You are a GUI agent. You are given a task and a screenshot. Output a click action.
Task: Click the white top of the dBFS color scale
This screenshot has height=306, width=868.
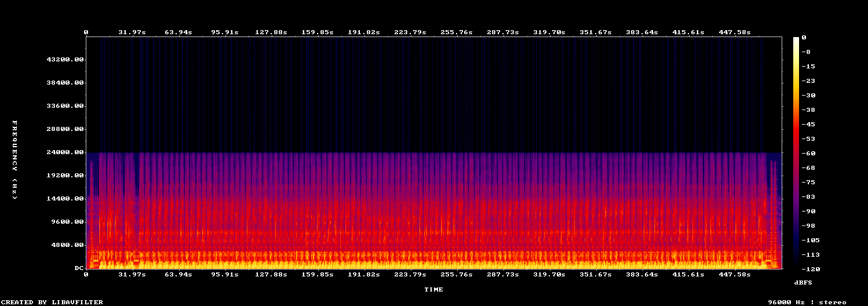[x=796, y=39]
